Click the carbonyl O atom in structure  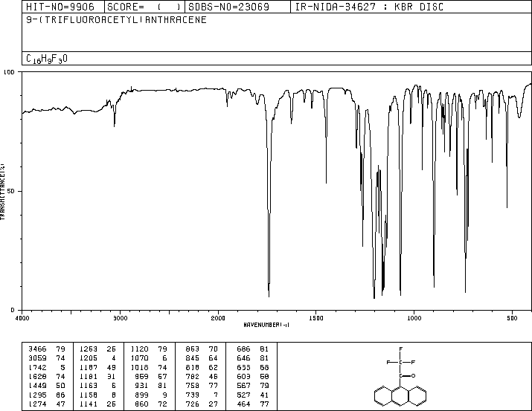tap(413, 376)
